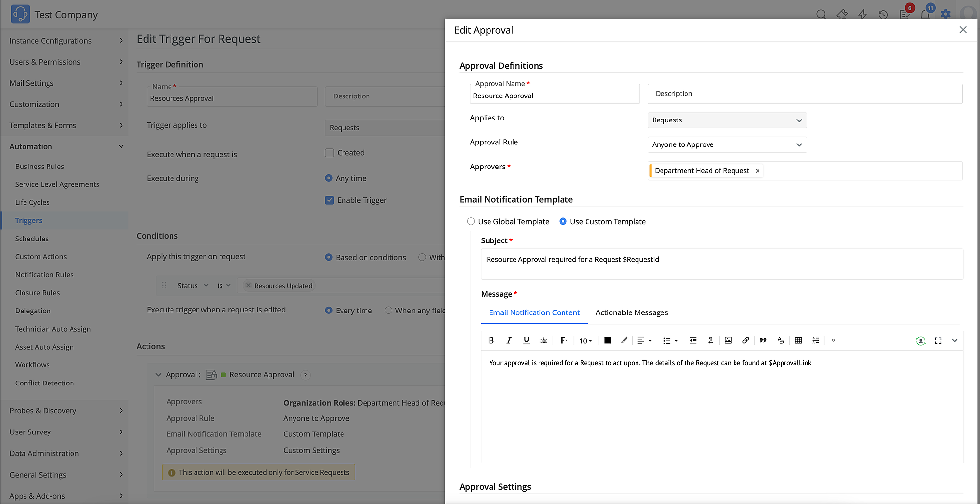This screenshot has width=980, height=504.
Task: Change the font size dropdown in editor
Action: (x=585, y=340)
